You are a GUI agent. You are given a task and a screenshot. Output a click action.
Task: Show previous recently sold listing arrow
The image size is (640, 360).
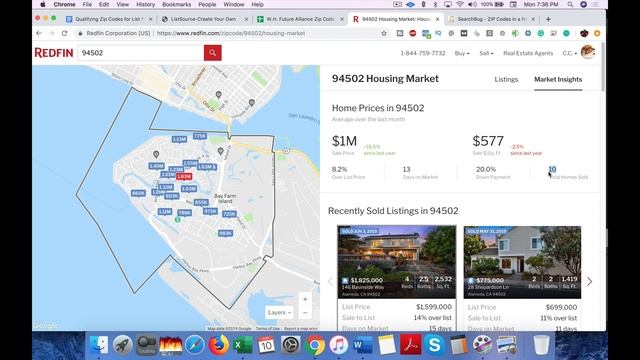click(331, 282)
